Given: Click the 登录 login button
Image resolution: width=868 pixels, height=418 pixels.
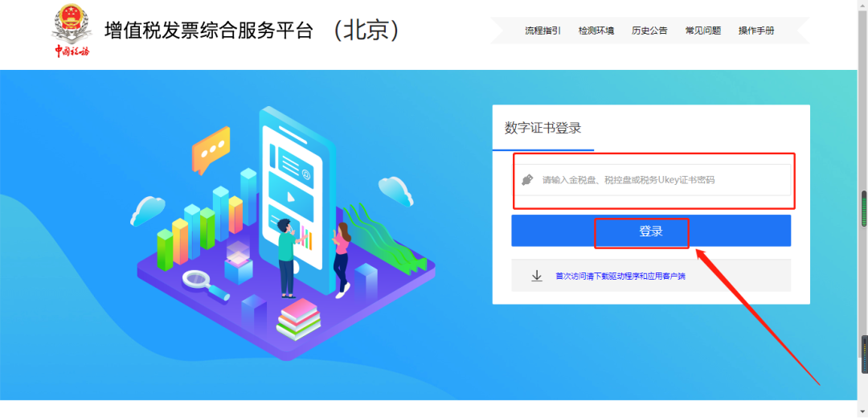Looking at the screenshot, I should (651, 231).
